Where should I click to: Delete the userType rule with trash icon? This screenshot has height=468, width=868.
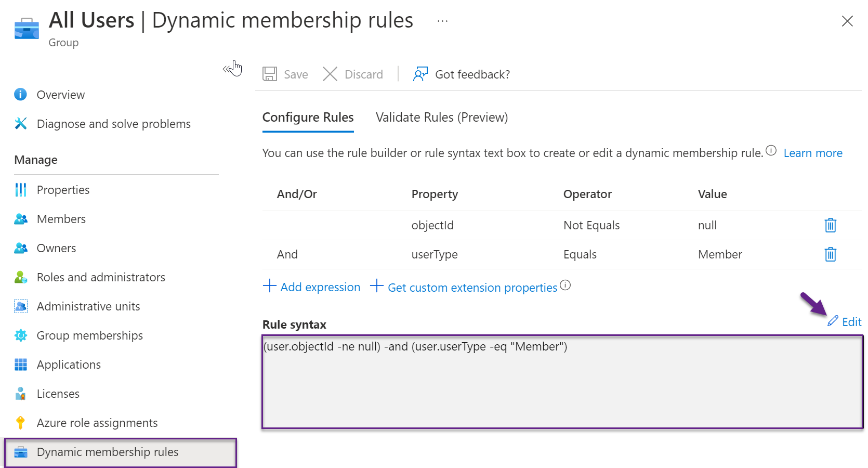coord(830,254)
